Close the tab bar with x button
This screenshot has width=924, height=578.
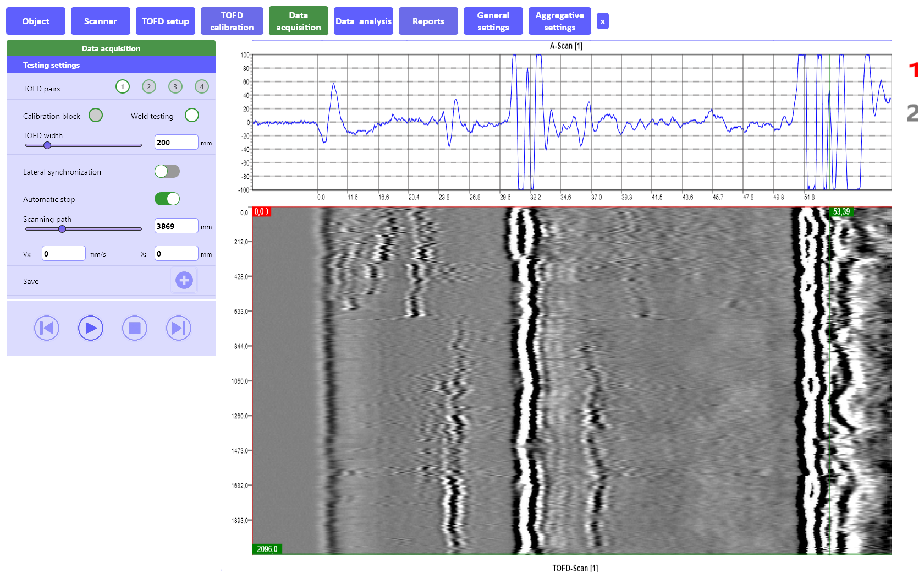tap(603, 21)
